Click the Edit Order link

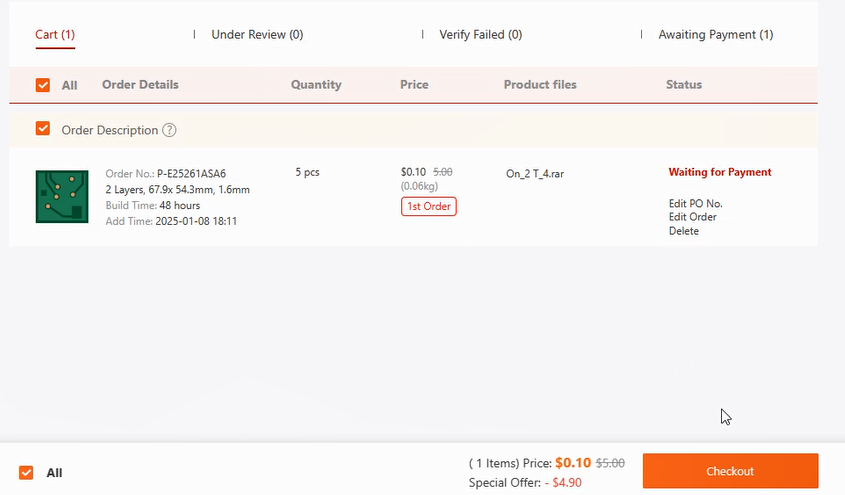pos(692,217)
